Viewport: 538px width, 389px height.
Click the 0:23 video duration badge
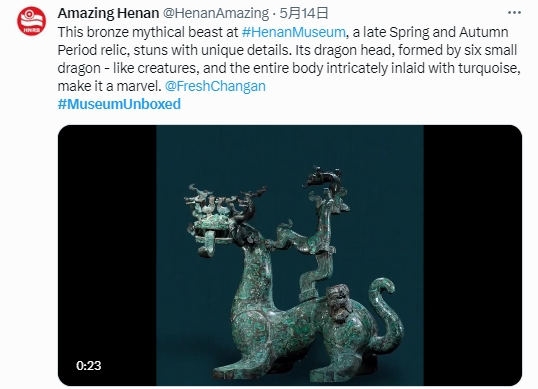tap(89, 366)
